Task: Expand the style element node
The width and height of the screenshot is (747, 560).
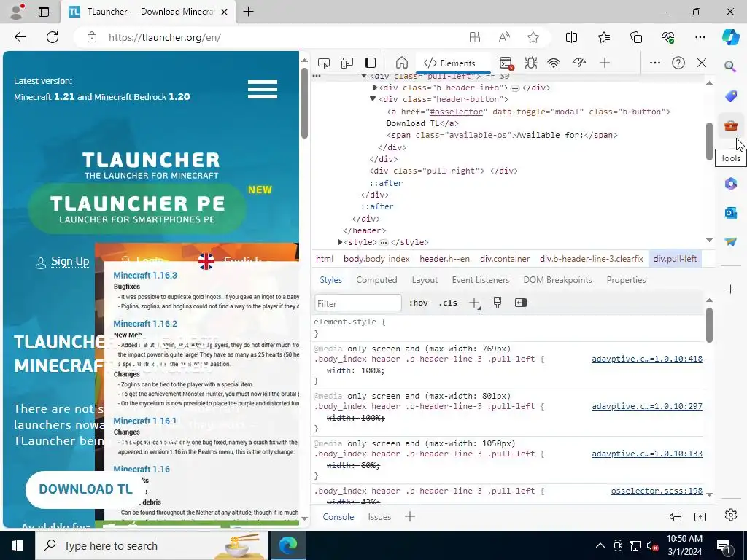Action: tap(340, 242)
